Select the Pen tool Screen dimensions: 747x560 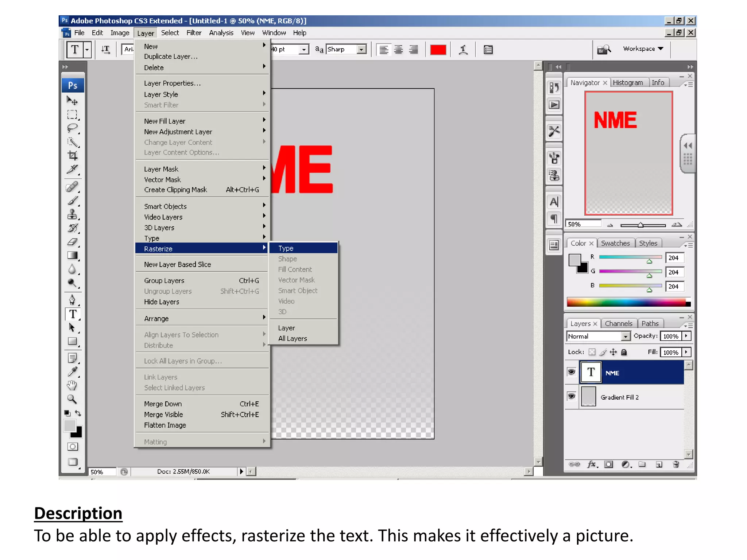(x=73, y=300)
